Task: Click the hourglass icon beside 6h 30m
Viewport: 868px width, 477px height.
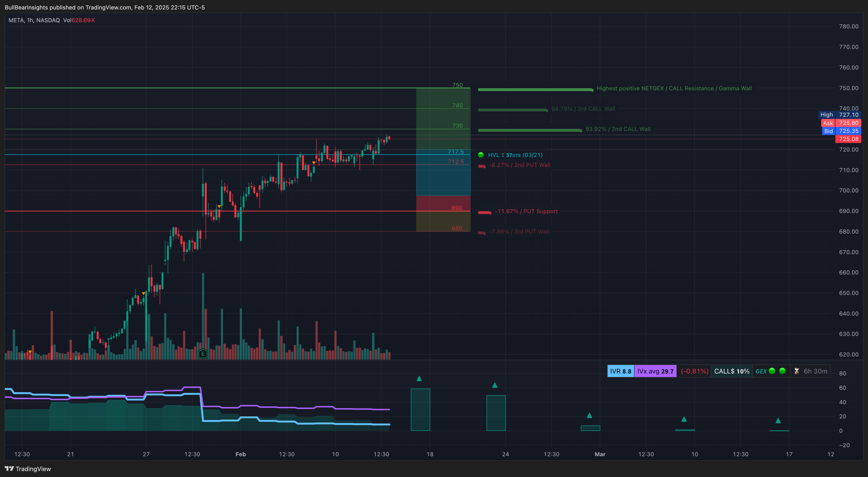Action: (797, 371)
